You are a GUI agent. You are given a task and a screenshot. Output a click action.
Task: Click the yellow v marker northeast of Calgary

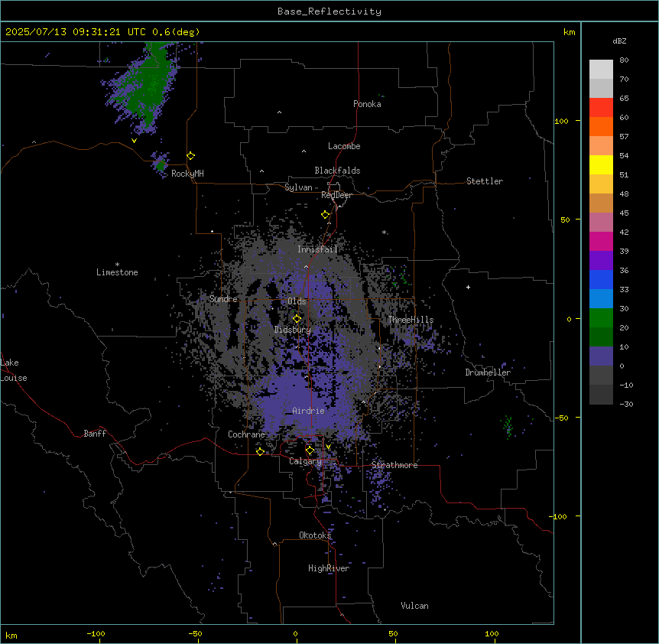pos(328,447)
